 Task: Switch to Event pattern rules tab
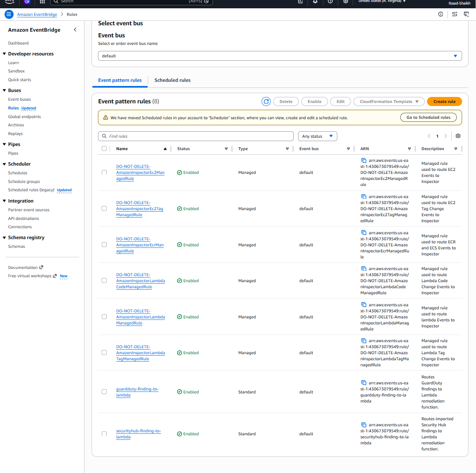(120, 80)
